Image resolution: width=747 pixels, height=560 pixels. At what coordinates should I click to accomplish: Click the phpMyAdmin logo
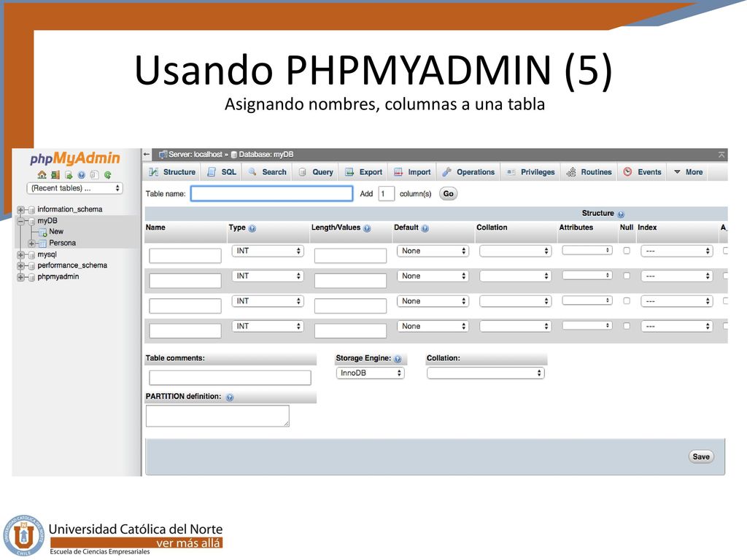[x=75, y=158]
